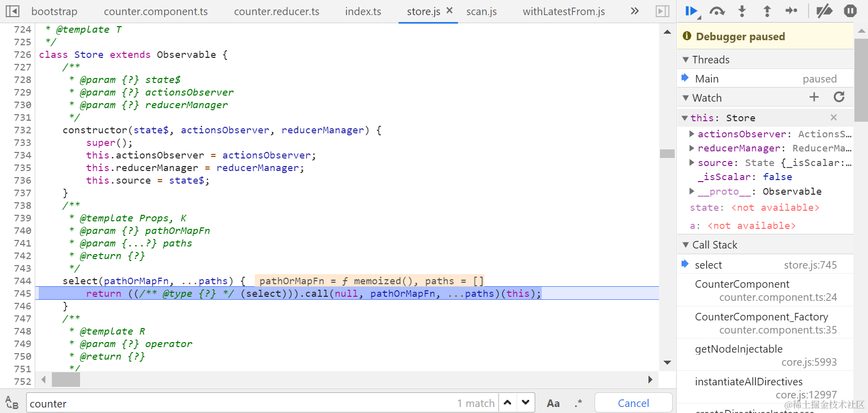Click the horizontal scrollbar thumb
The width and height of the screenshot is (868, 413).
click(x=66, y=379)
